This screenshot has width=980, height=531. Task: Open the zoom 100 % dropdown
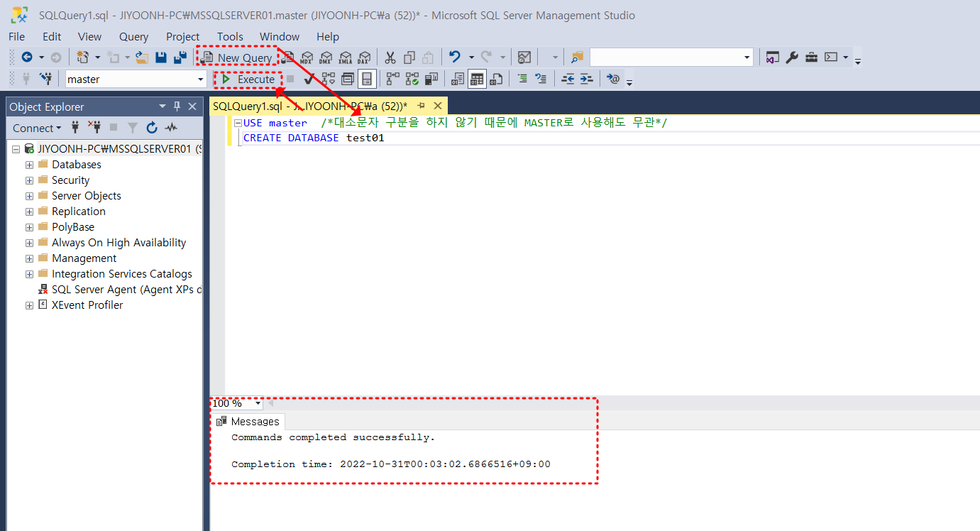point(258,403)
